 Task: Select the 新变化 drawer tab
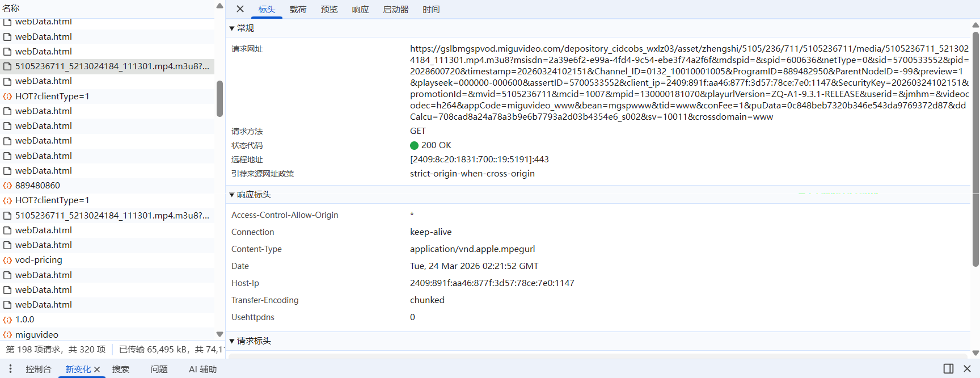click(78, 369)
